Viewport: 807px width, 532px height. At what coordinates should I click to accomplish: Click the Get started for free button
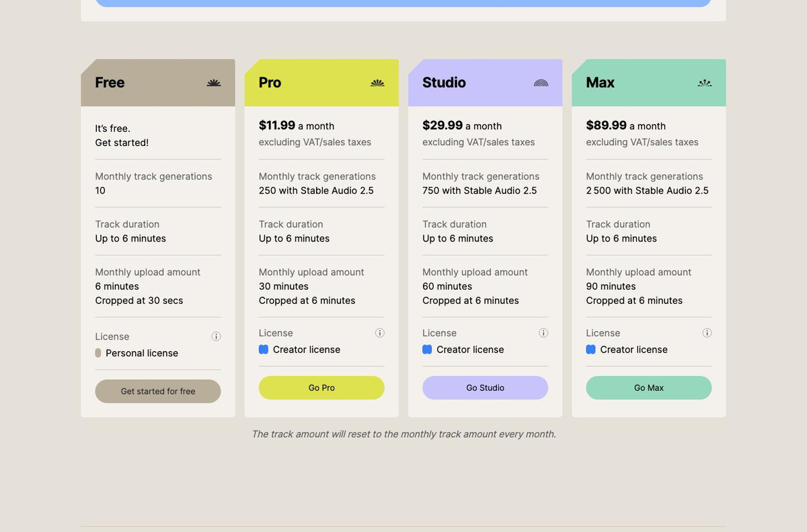pos(158,391)
